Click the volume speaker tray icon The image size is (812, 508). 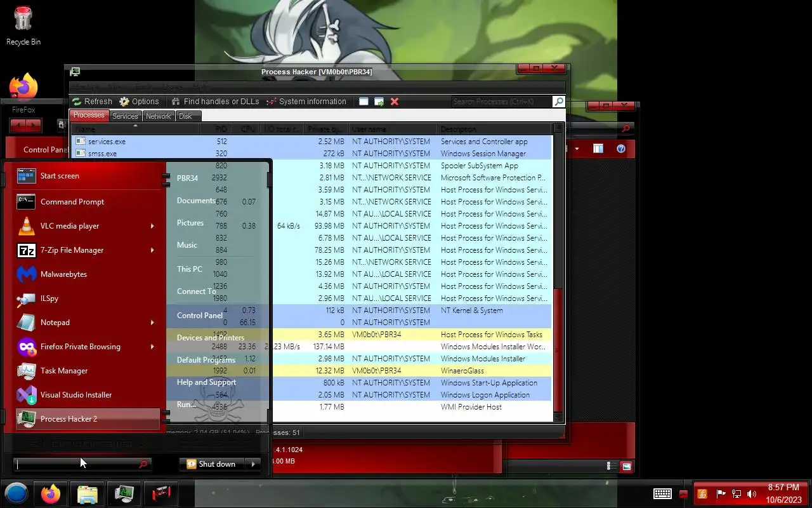(752, 494)
